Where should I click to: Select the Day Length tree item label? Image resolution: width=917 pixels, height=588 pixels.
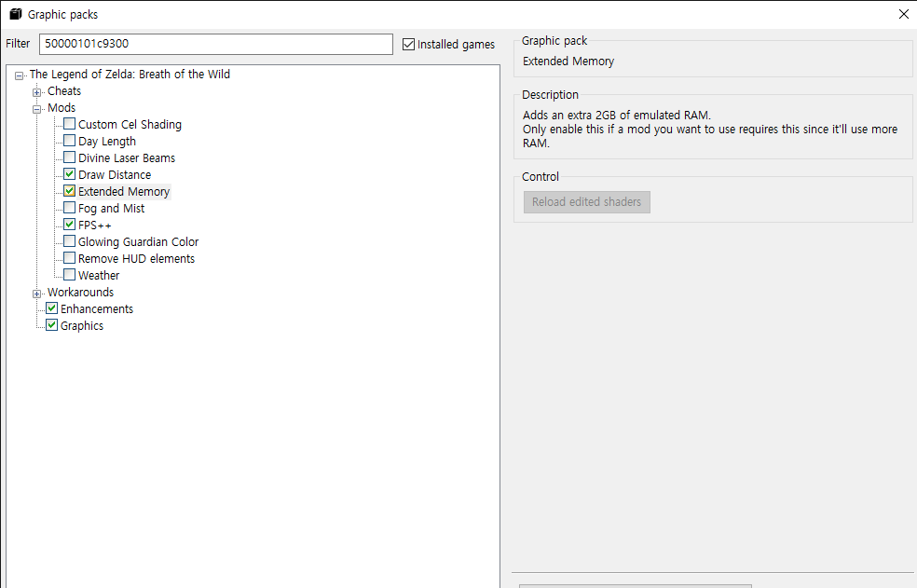pos(107,142)
